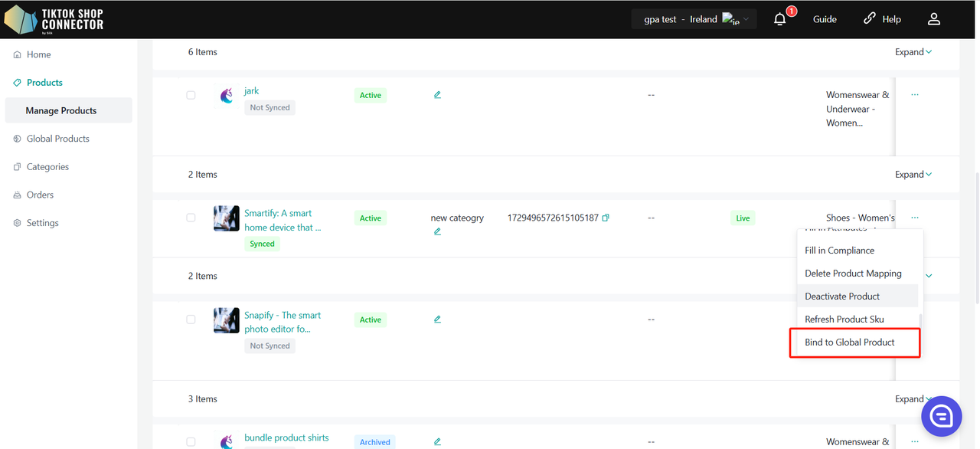The height and width of the screenshot is (449, 980).
Task: Click the chat support bubble icon
Action: pos(941,416)
